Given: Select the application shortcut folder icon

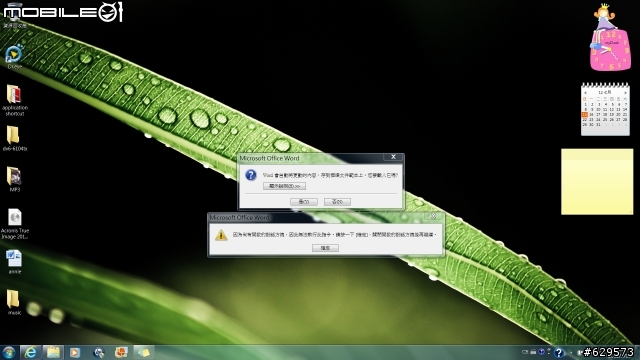Looking at the screenshot, I should coord(14,100).
